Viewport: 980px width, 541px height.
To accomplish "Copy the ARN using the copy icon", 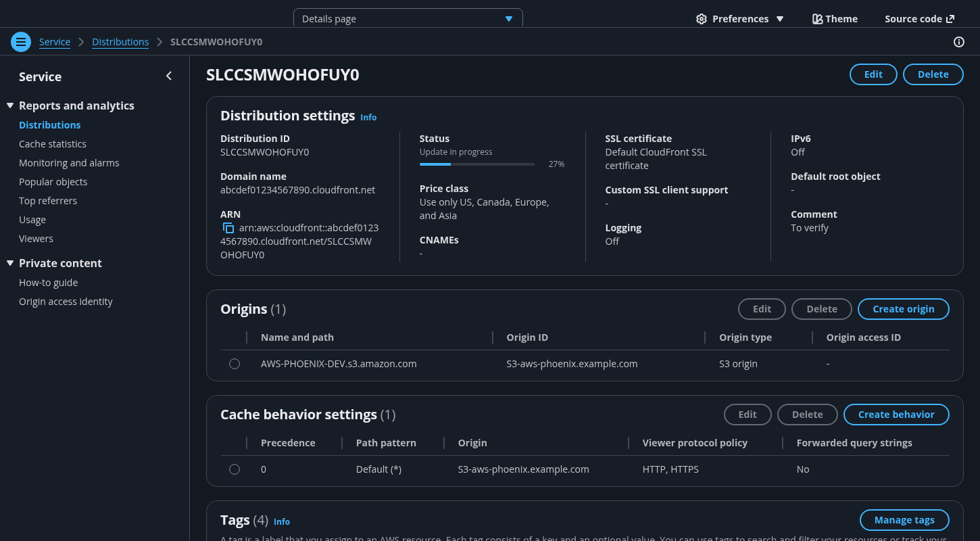I will 228,229.
